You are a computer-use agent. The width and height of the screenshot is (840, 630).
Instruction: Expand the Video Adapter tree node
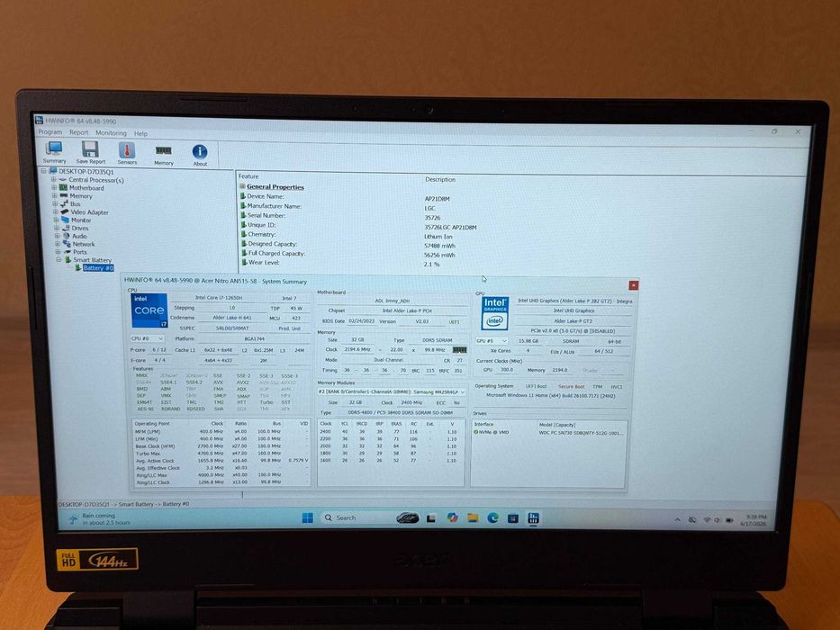[56, 211]
